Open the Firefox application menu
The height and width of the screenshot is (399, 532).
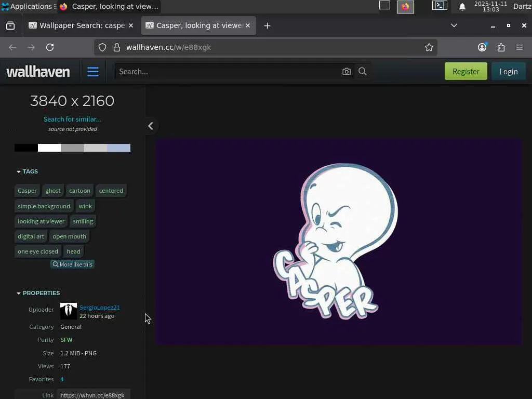tap(520, 47)
